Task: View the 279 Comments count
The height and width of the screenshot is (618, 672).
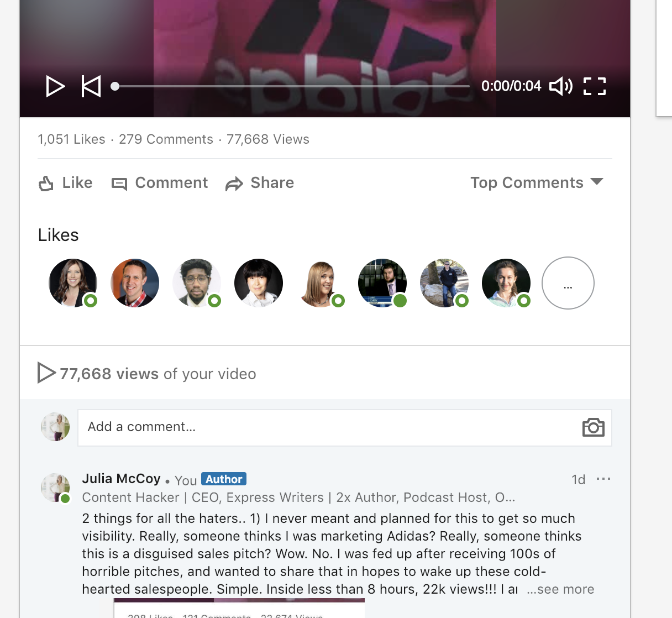Action: [x=166, y=139]
